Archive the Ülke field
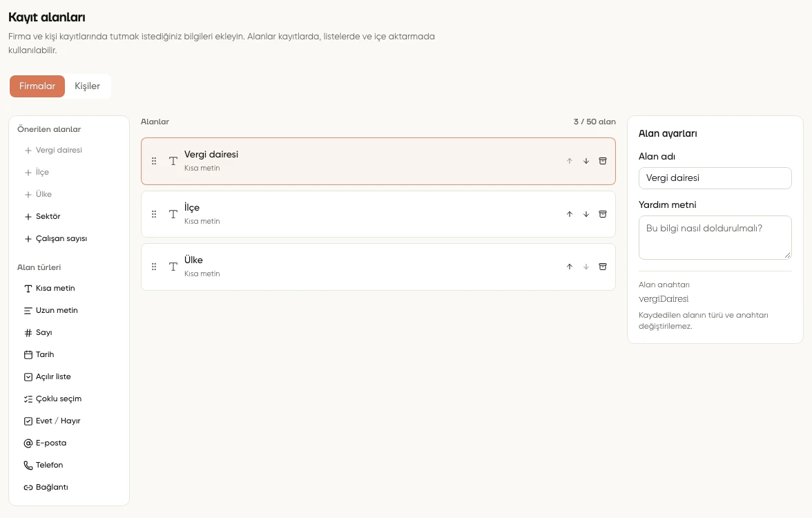This screenshot has height=518, width=812. point(602,267)
